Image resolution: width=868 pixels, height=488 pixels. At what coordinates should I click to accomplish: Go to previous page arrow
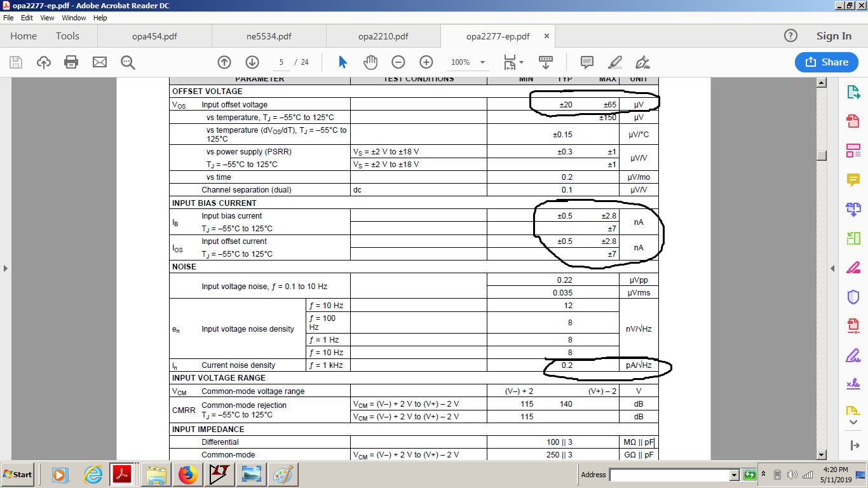224,62
